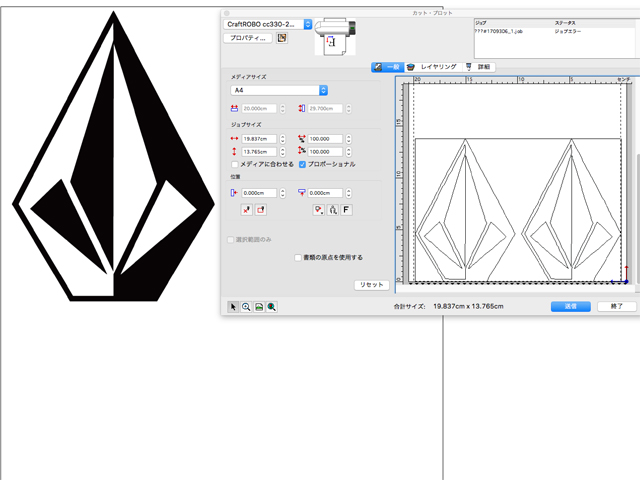
Task: Click the zoom to job icon
Action: point(271,307)
